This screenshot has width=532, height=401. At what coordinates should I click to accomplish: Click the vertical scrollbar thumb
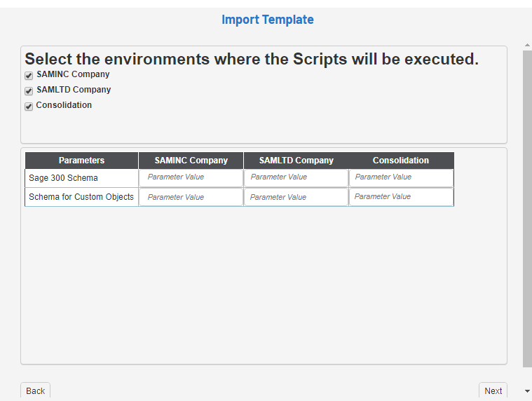click(527, 207)
